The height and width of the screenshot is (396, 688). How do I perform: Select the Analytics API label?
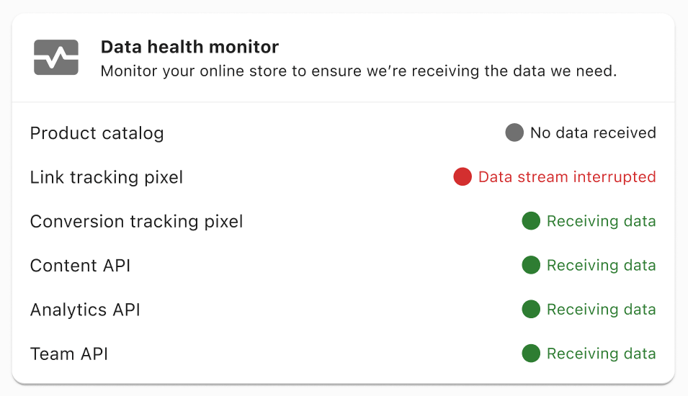point(85,310)
